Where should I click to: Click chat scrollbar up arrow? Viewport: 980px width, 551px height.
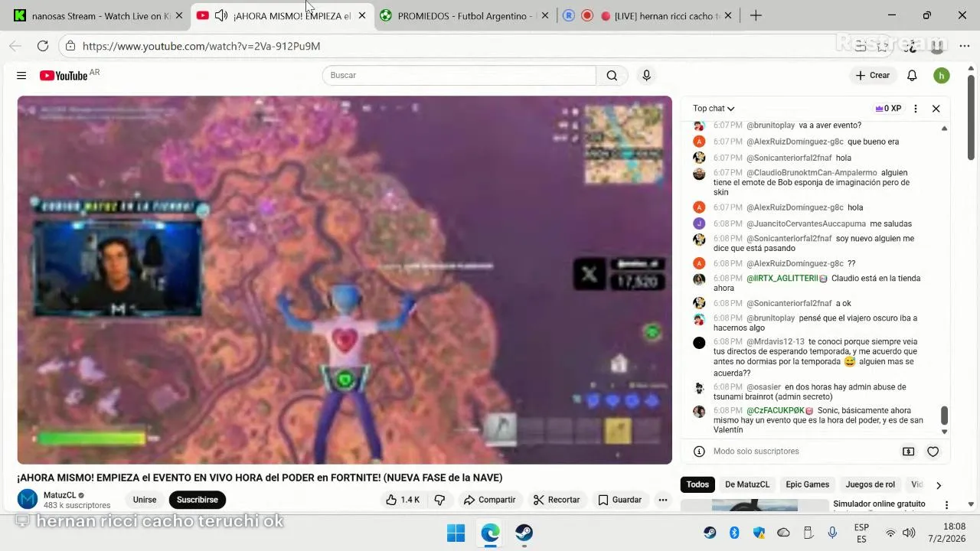coord(944,128)
